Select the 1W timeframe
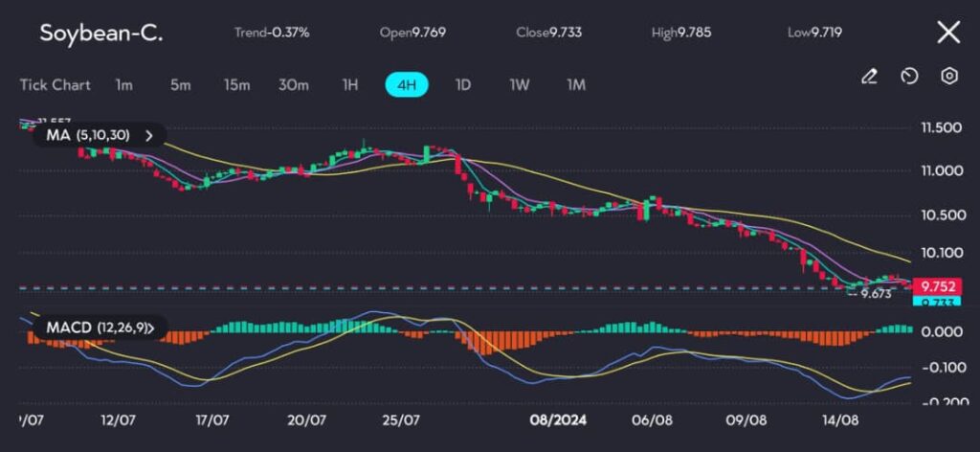 pyautogui.click(x=519, y=85)
